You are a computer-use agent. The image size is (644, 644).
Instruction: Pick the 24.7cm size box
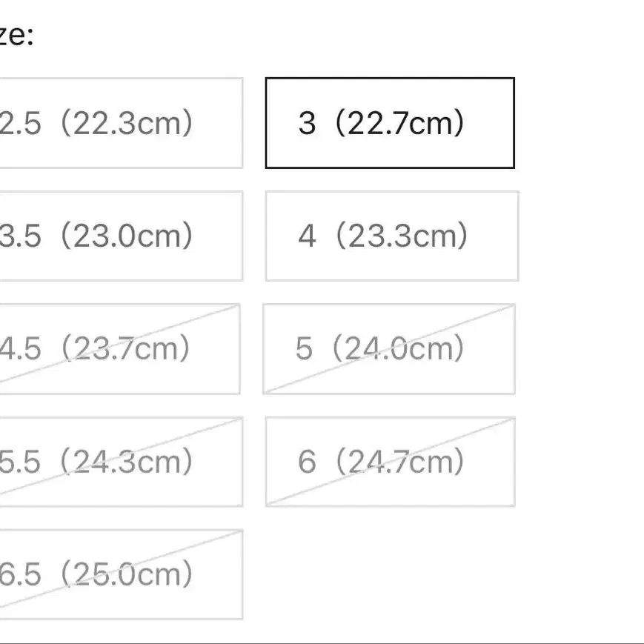tap(390, 462)
